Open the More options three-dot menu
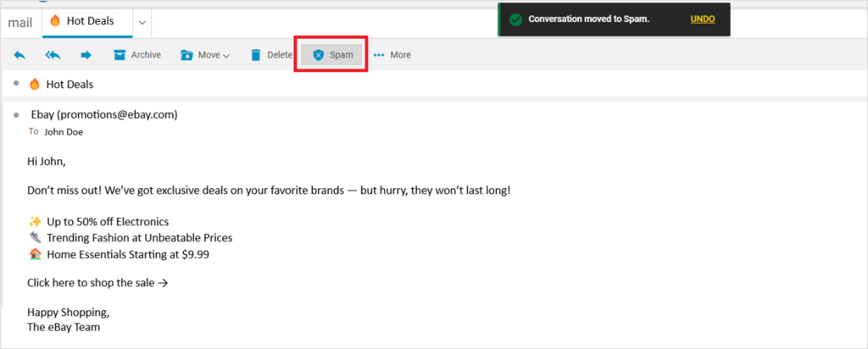 coord(392,55)
